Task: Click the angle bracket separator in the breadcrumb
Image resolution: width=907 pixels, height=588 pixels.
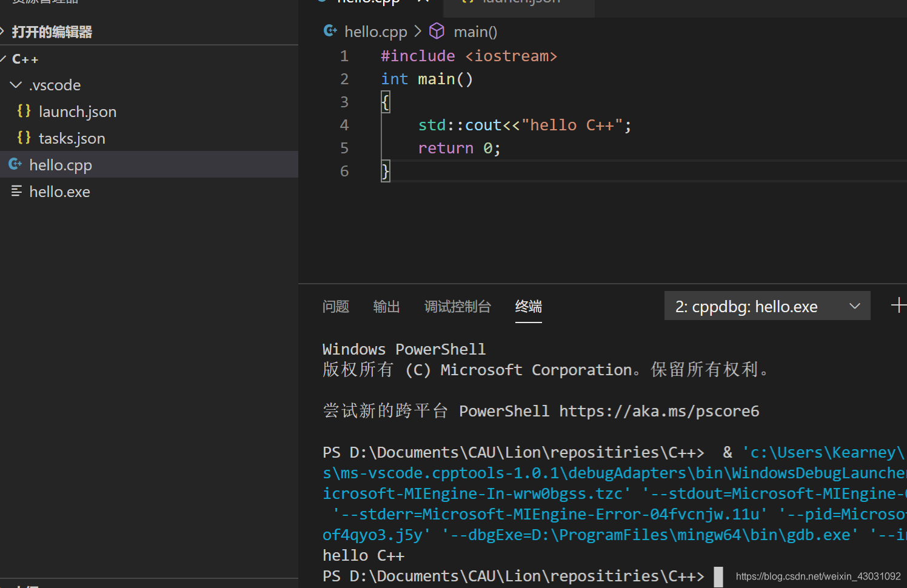Action: (x=418, y=31)
